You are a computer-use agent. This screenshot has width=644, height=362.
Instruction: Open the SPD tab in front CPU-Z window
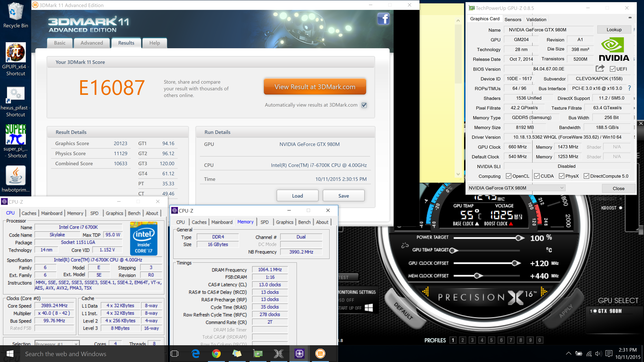point(264,222)
